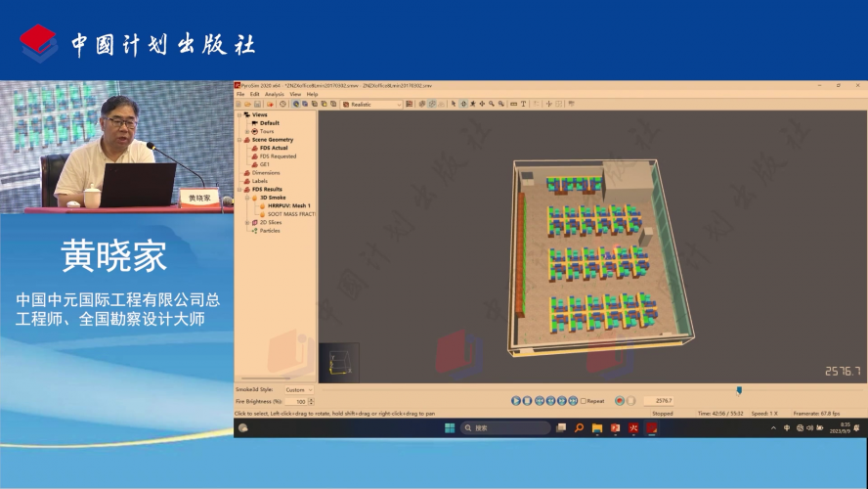
Task: Collapse the Scene Geometry tree node
Action: [239, 140]
